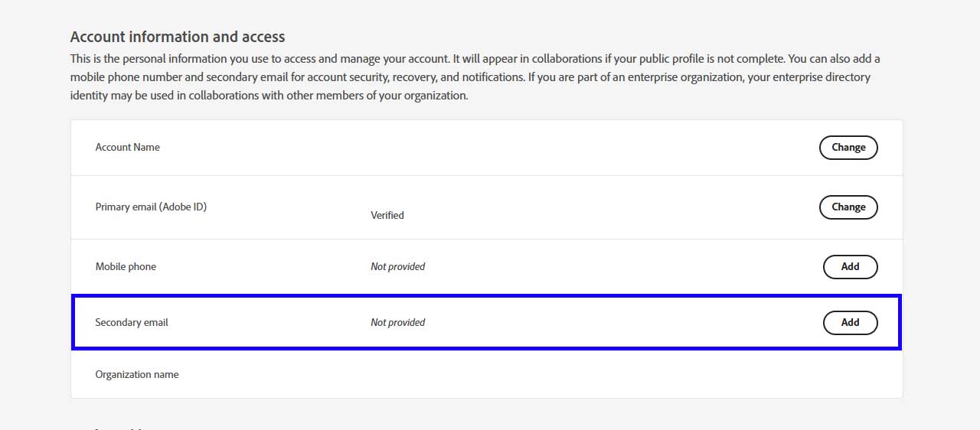Viewport: 980px width, 430px height.
Task: Click Not provided in Mobile phone row
Action: (397, 267)
